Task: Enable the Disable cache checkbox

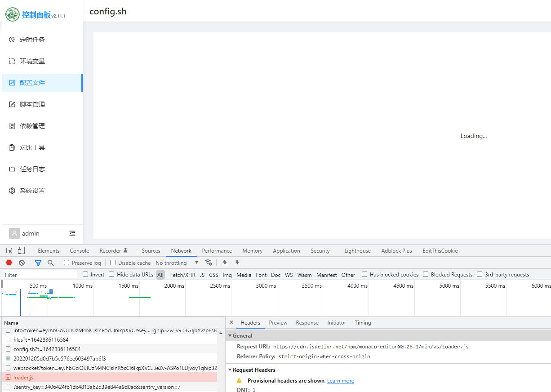Action: pos(113,263)
